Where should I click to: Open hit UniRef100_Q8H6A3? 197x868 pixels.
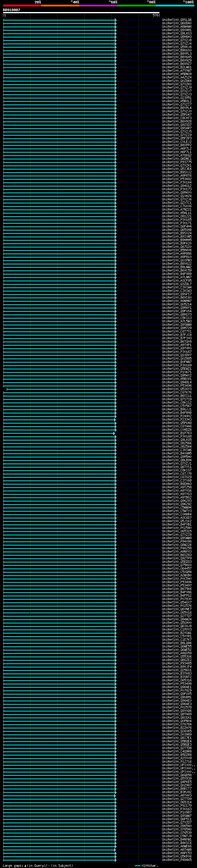click(177, 37)
